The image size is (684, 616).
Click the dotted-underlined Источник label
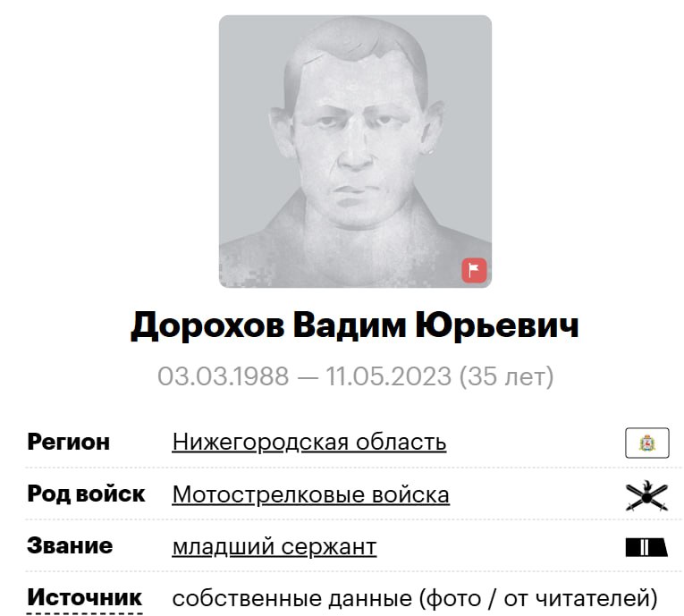(x=85, y=597)
